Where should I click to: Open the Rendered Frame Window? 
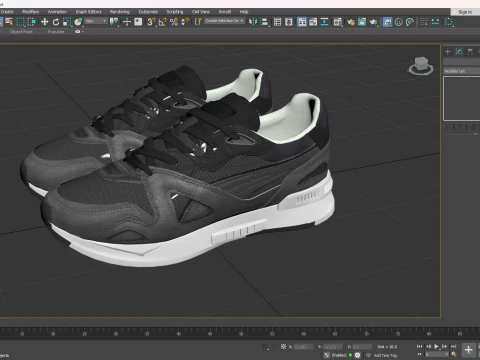pos(362,22)
